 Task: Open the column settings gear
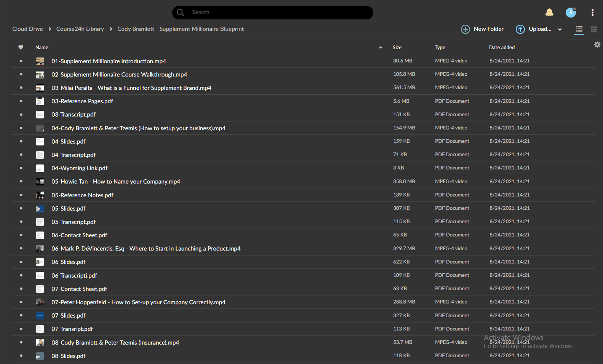(x=597, y=45)
